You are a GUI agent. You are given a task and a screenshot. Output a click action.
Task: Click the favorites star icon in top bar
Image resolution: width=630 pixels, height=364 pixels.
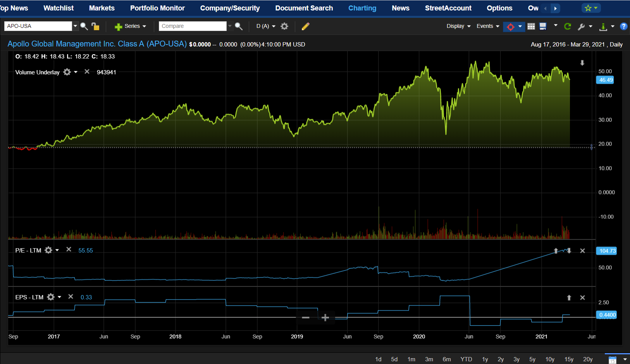coord(588,8)
